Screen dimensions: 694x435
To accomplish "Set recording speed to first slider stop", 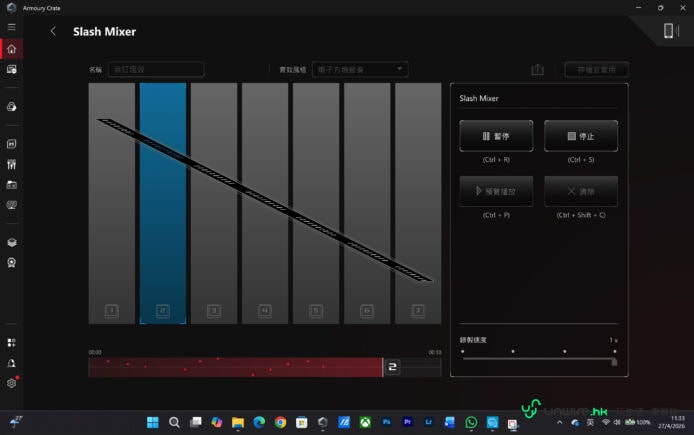I will (x=463, y=351).
